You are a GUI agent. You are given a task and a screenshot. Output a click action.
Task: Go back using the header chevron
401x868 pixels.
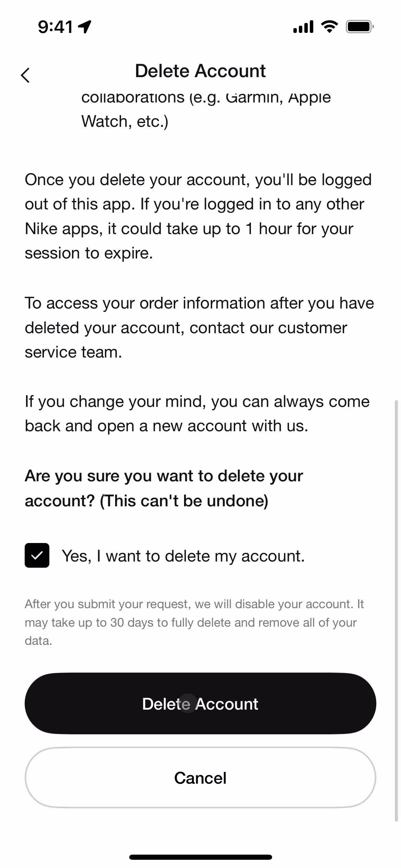click(x=25, y=75)
